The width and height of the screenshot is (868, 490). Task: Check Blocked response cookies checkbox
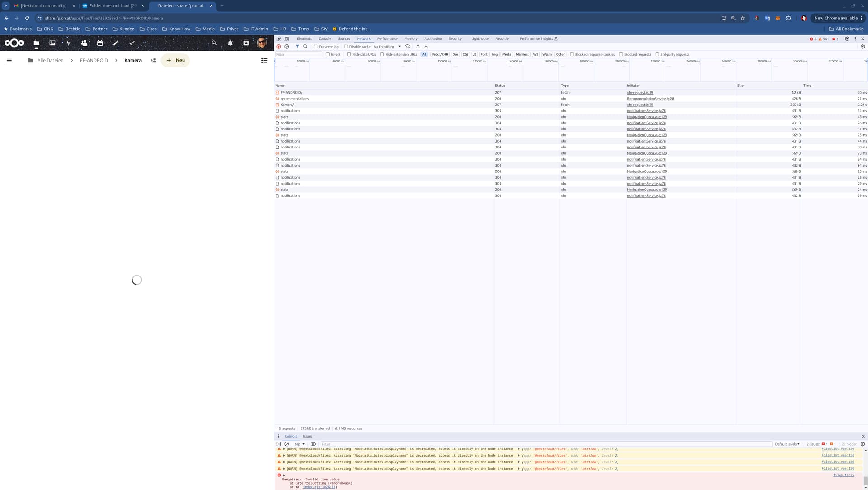(x=571, y=54)
